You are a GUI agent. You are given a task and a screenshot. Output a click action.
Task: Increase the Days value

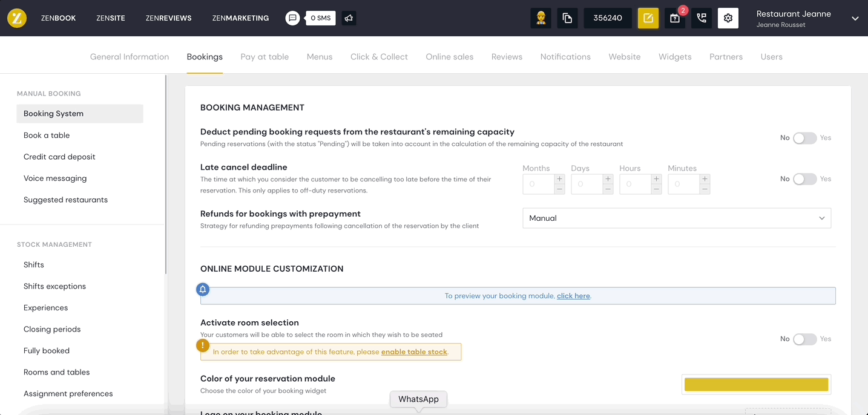(x=608, y=179)
